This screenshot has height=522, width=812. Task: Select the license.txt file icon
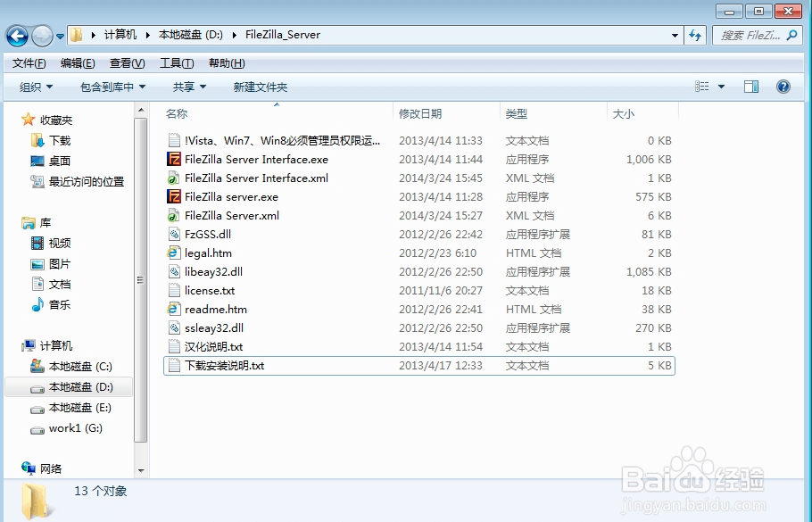pyautogui.click(x=174, y=291)
